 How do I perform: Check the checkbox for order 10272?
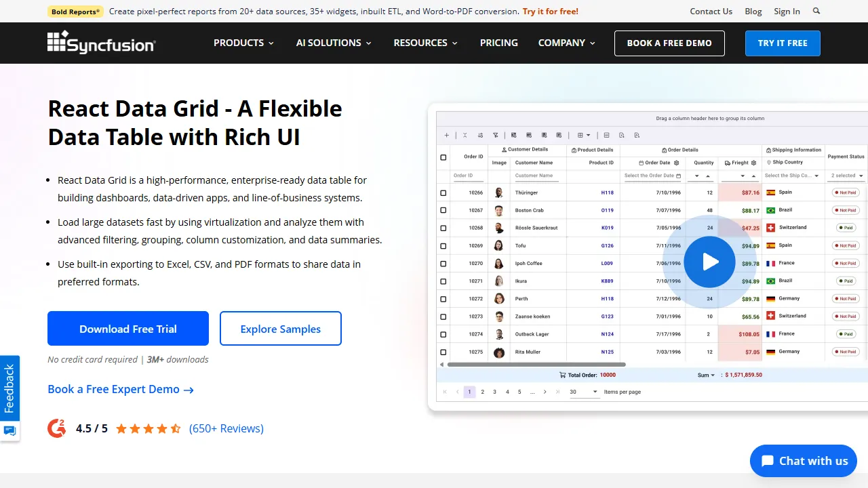[443, 299]
